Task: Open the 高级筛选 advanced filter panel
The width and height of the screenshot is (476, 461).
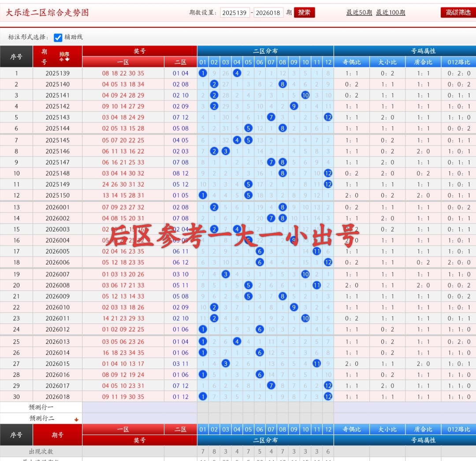Action: 457,12
